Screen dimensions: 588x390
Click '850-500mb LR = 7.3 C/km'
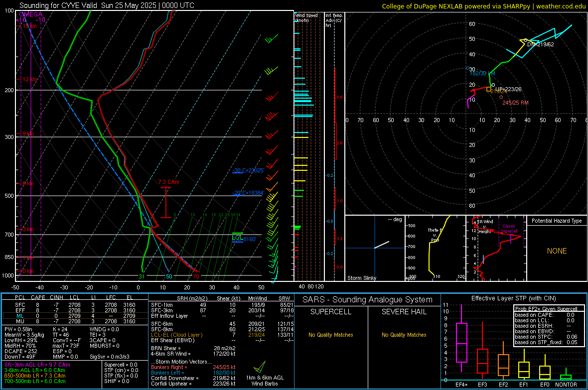35,376
